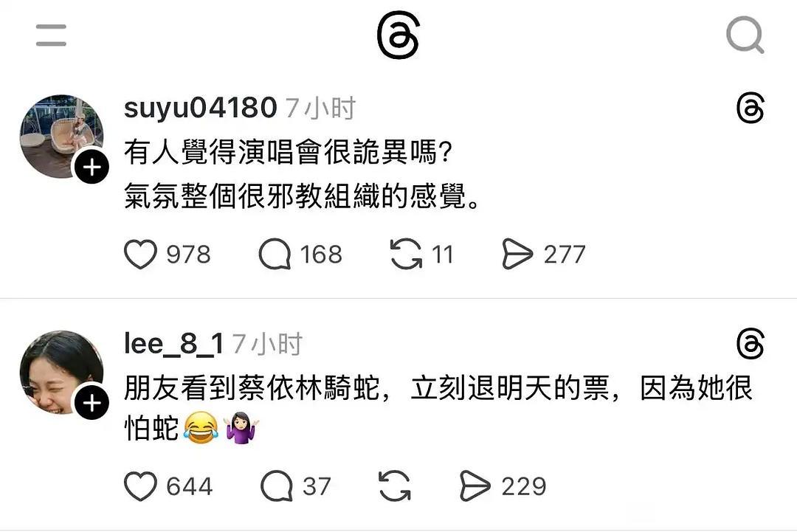Open search with the magnifier icon

(745, 35)
